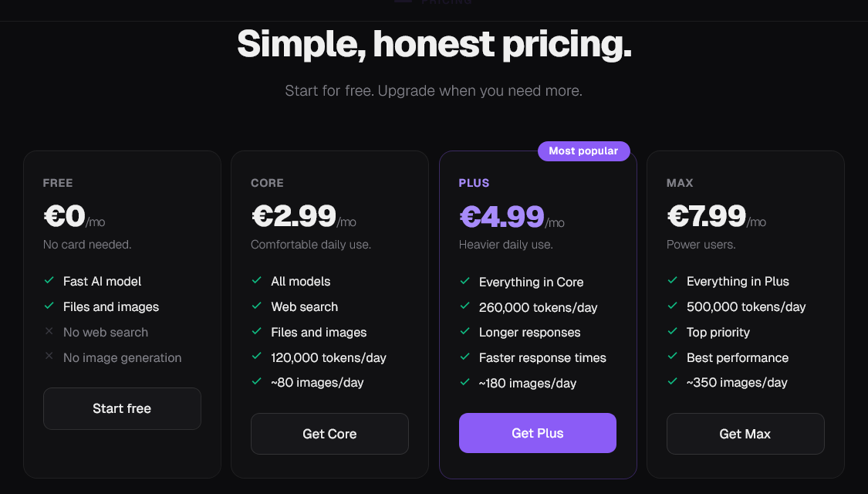Choose the Get Max button
The height and width of the screenshot is (494, 868).
point(745,434)
